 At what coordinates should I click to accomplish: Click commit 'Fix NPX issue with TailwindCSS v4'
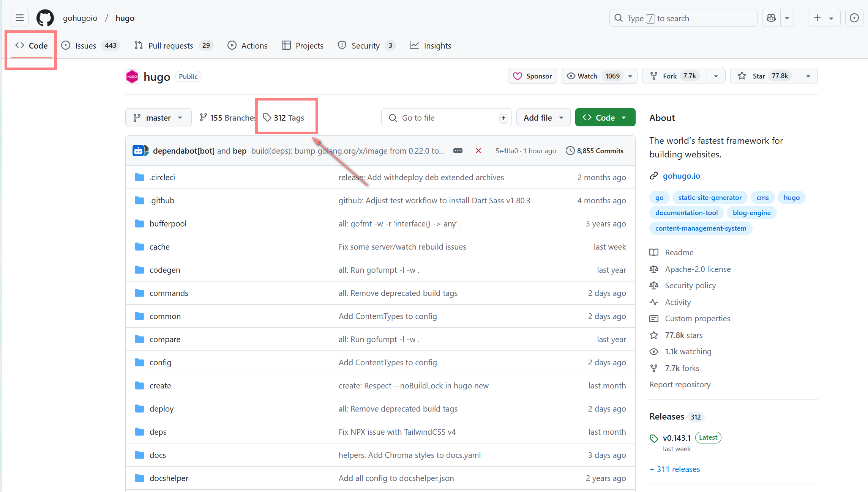click(397, 432)
